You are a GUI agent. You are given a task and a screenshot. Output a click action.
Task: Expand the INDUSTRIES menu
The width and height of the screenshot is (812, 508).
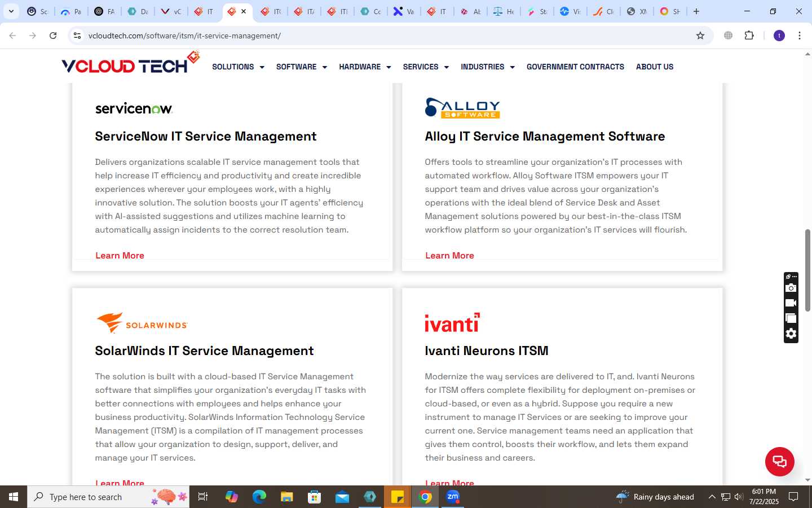point(488,67)
